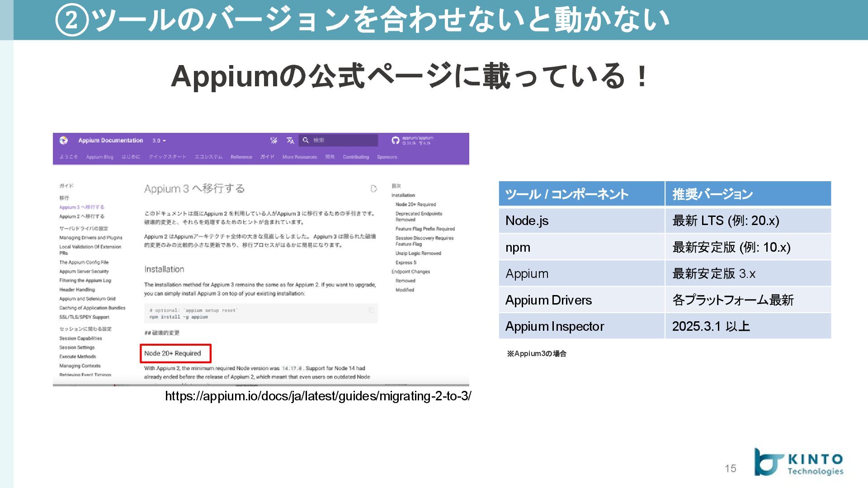Toggle the color theme icon

(274, 141)
